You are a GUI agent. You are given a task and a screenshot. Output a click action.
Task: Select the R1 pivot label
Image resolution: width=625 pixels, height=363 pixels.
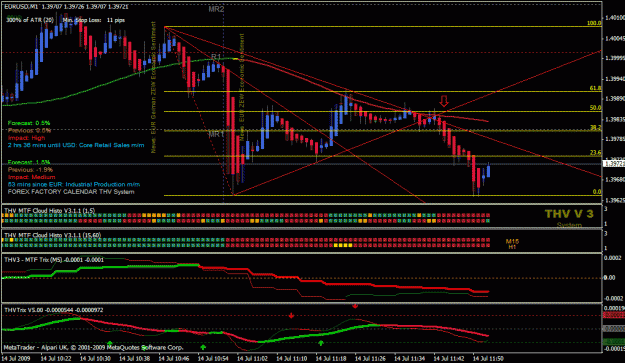[216, 57]
